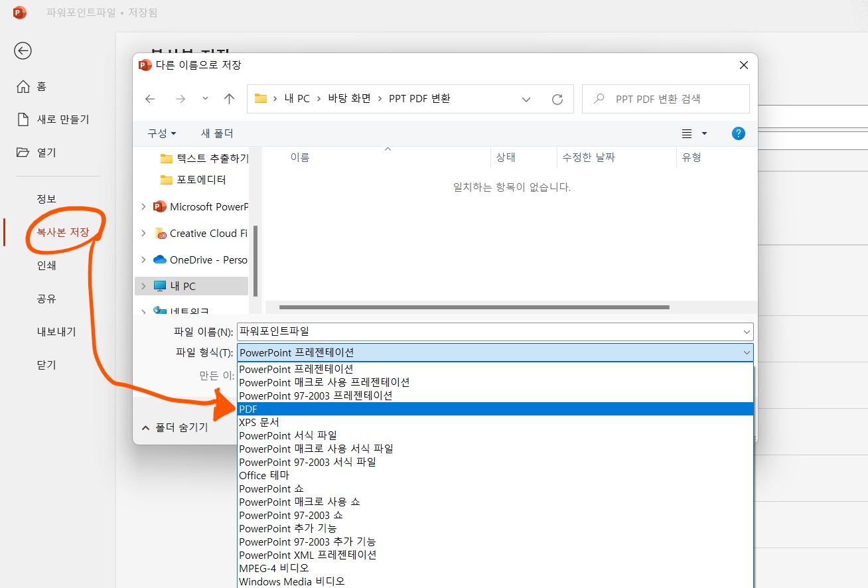
Task: Click the search magnifier icon
Action: pos(599,99)
